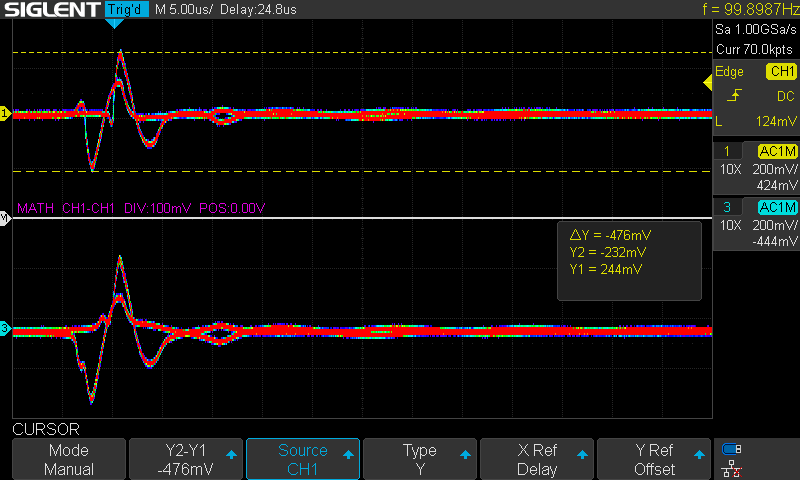Click the Mode Manual softkey
Viewport: 800px width, 480px height.
(69, 459)
